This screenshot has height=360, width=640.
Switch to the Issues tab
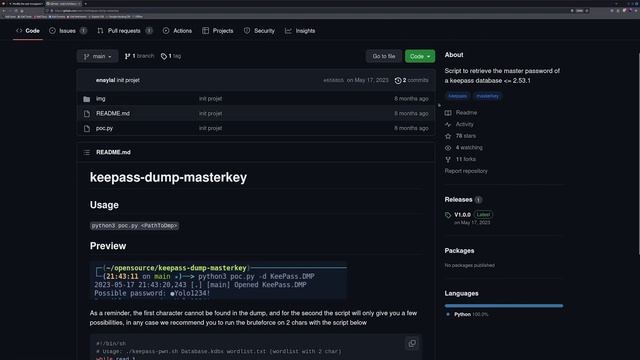pyautogui.click(x=68, y=31)
